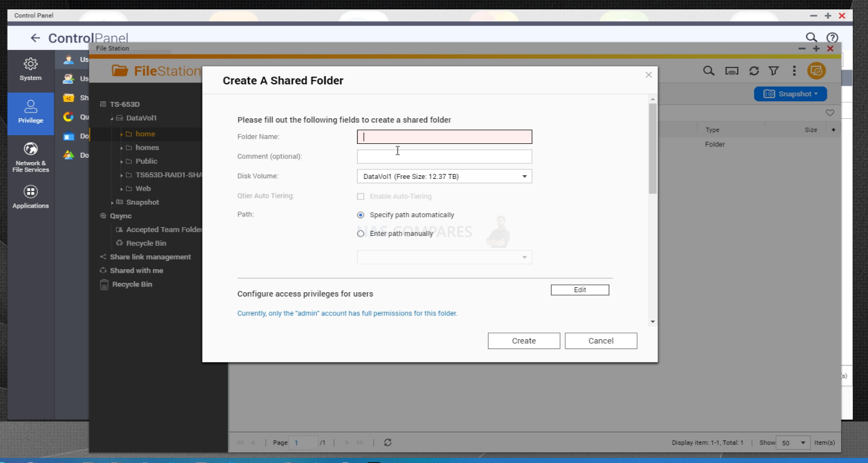Select System in Control Panel sidebar
Screen dimensions: 868x463
[x=31, y=69]
